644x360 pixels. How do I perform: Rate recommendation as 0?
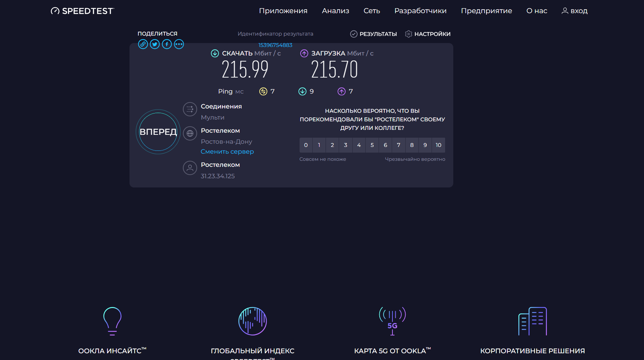[306, 145]
